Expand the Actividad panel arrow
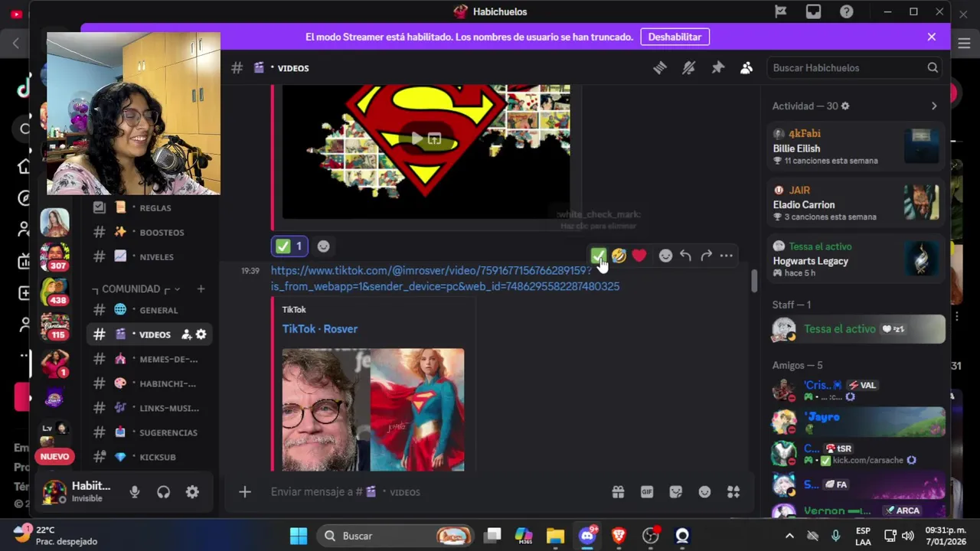 [x=934, y=106]
